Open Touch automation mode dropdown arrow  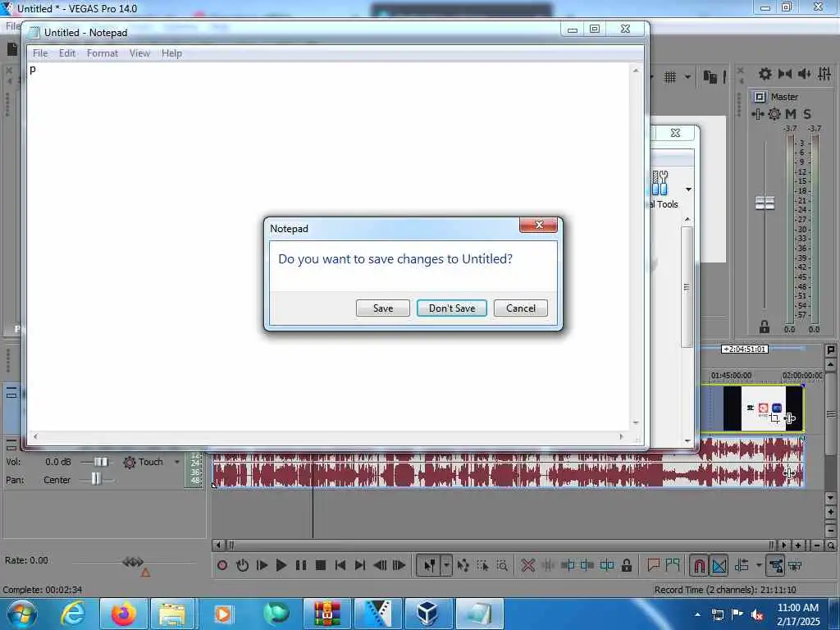coord(177,462)
